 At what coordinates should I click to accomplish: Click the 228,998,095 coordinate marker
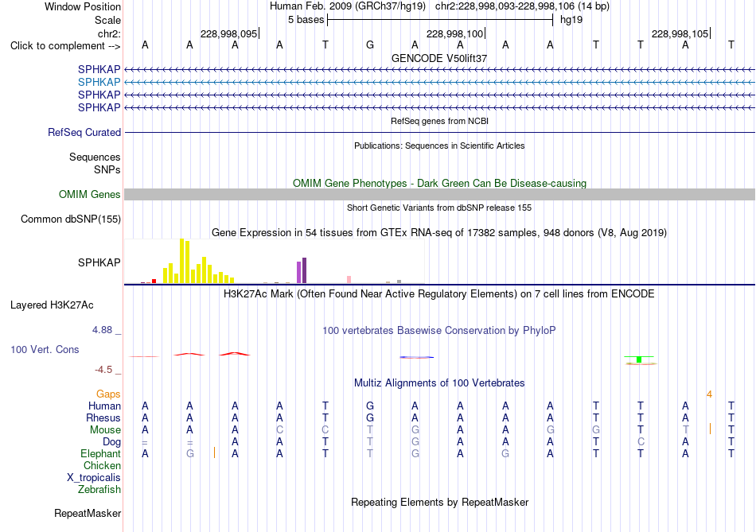coord(228,33)
